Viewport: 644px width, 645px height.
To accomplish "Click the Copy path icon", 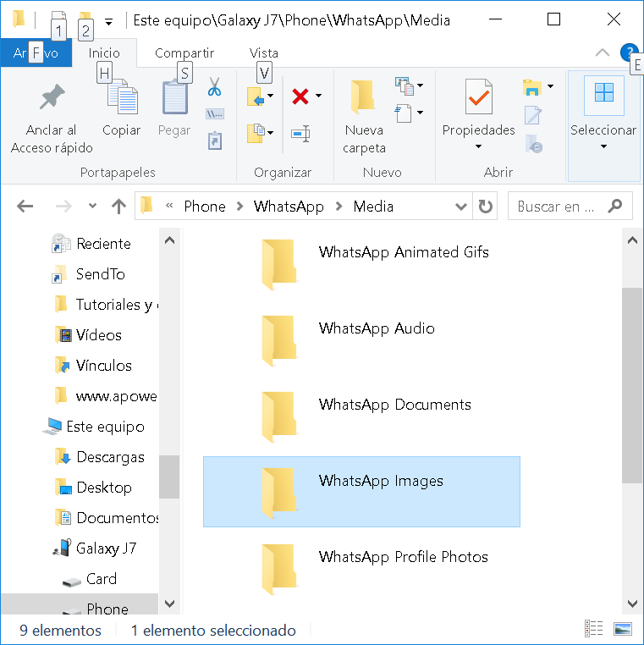I will pos(215,114).
